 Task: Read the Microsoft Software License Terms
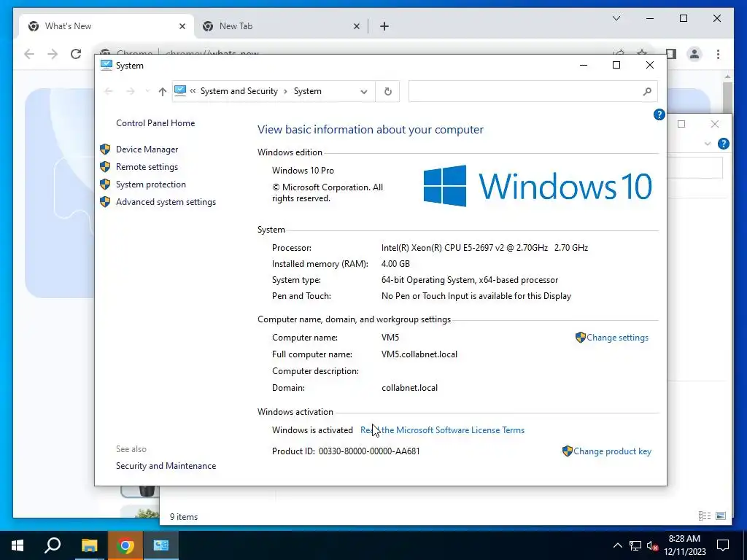tap(442, 430)
